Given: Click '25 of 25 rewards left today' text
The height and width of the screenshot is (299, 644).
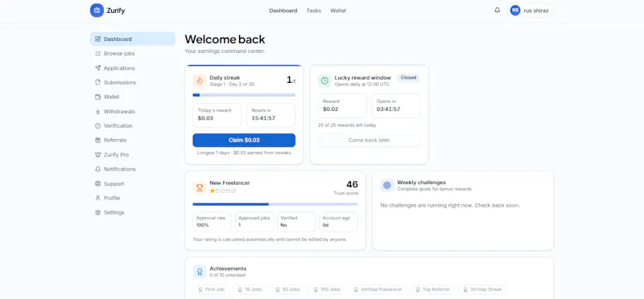Looking at the screenshot, I should point(347,125).
